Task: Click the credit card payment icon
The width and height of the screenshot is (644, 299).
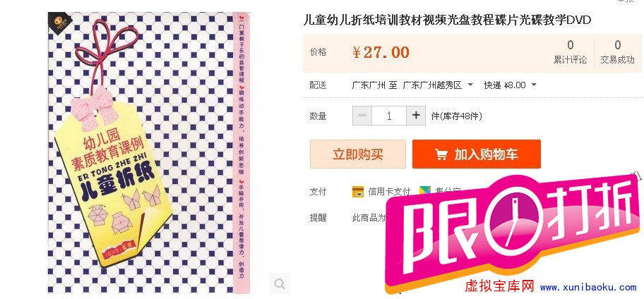Action: coord(358,192)
